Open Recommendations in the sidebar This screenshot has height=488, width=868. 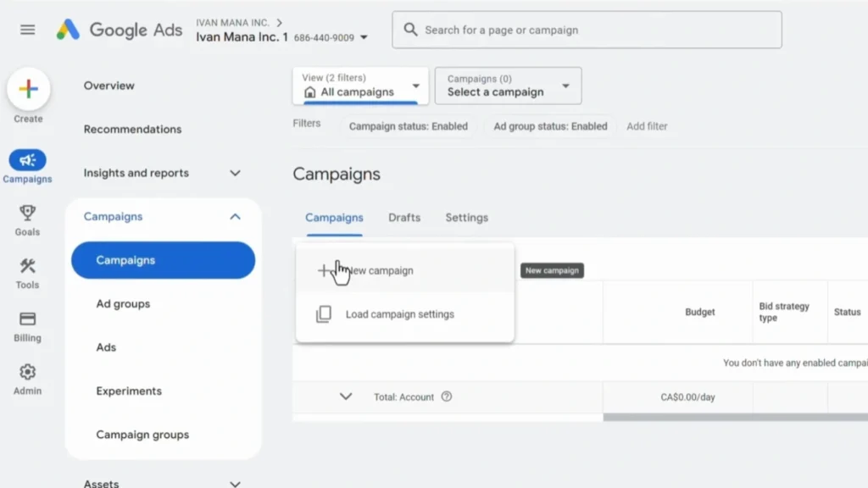coord(133,130)
